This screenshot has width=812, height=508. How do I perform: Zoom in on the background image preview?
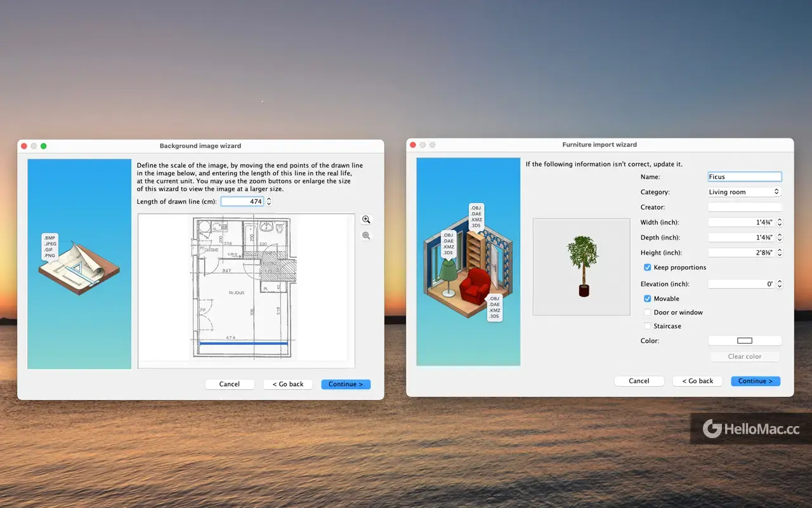(x=366, y=220)
